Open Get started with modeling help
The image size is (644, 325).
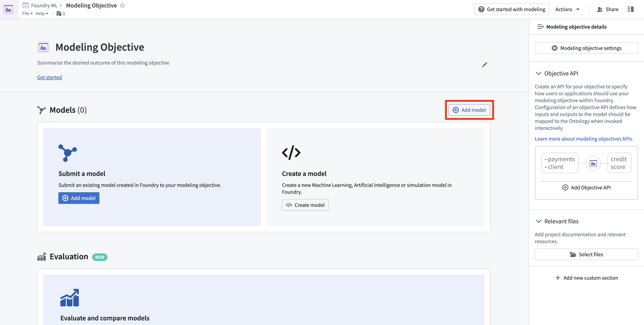512,9
